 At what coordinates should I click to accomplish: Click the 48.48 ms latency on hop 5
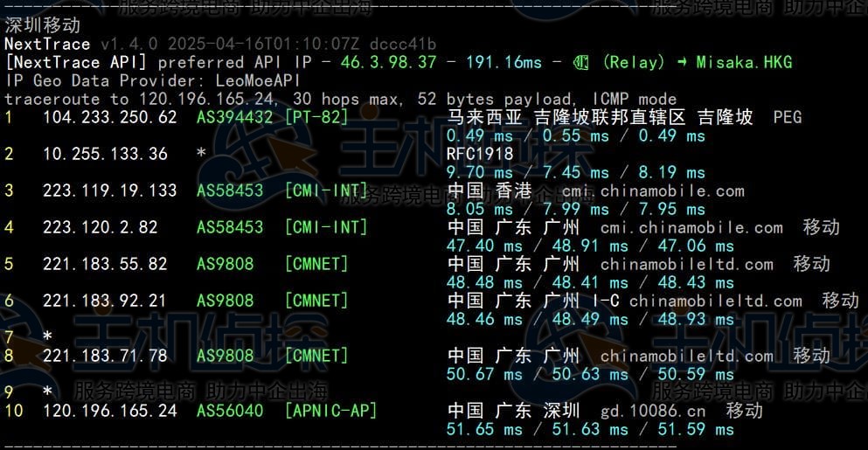pyautogui.click(x=484, y=282)
